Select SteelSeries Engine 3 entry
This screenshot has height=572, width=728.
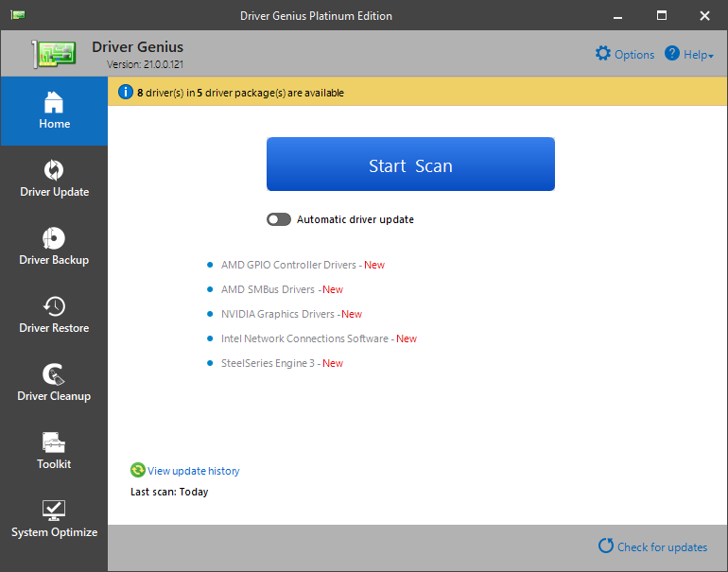[268, 363]
